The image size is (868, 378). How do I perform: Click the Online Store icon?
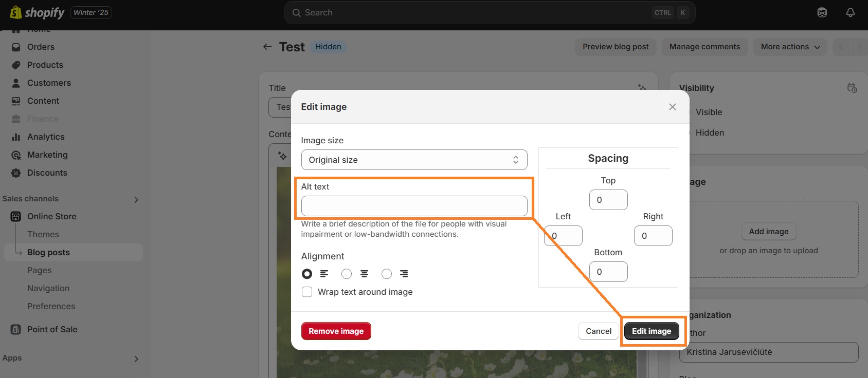[x=16, y=216]
